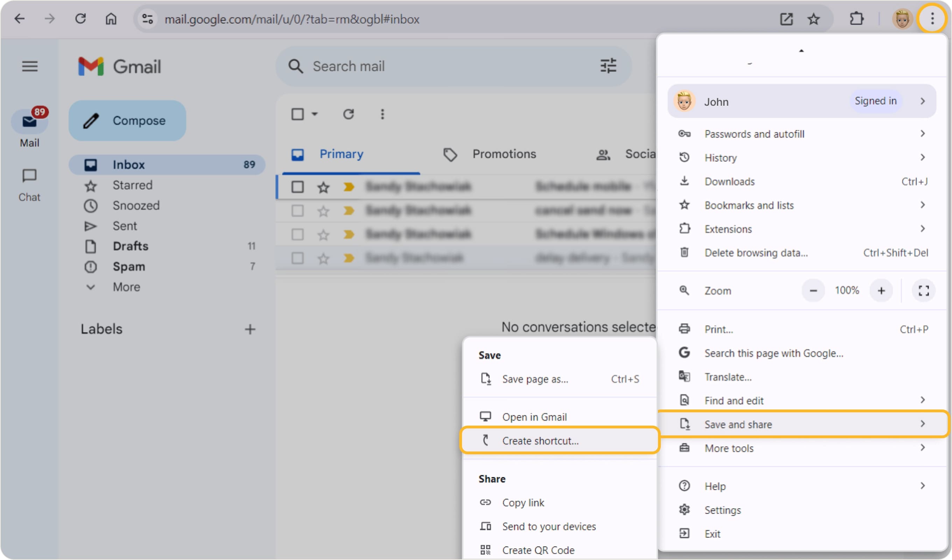
Task: Star the second email in the list
Action: pos(323,211)
